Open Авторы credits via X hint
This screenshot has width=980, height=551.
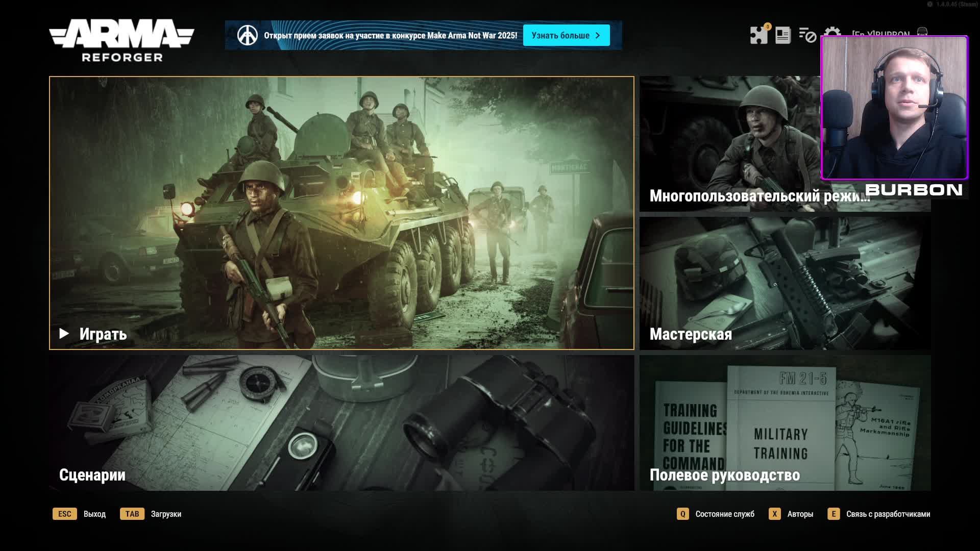click(x=774, y=514)
